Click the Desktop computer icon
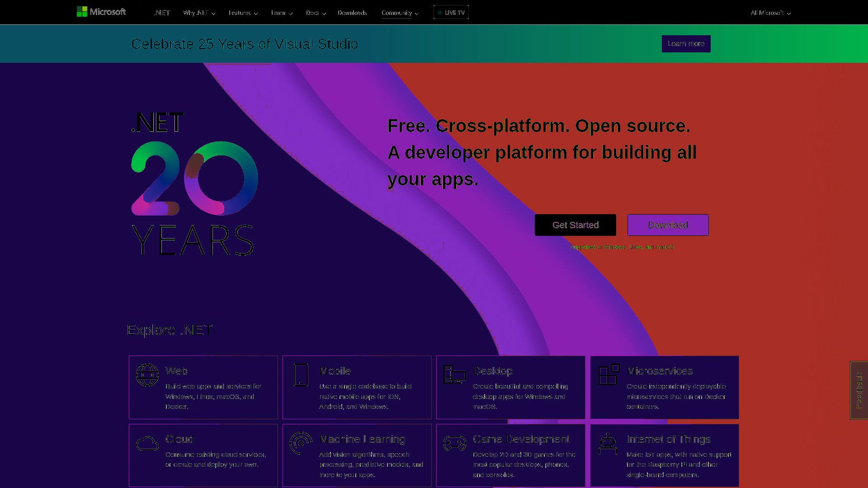Viewport: 868px width, 488px height. [x=455, y=375]
